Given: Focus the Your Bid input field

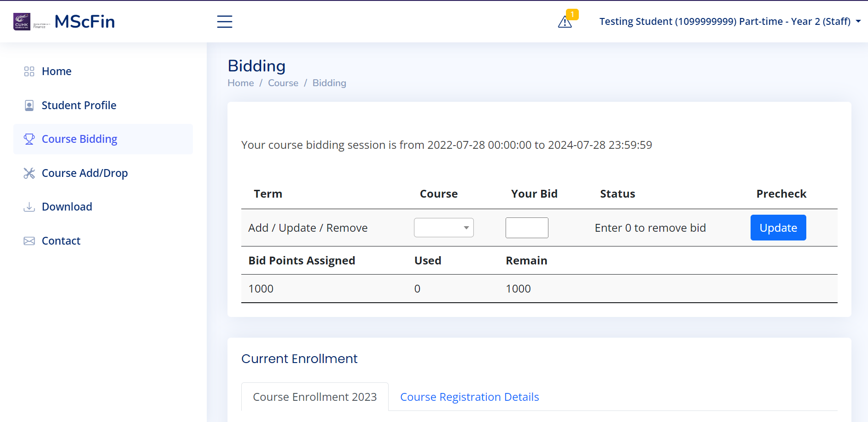Looking at the screenshot, I should pyautogui.click(x=527, y=228).
